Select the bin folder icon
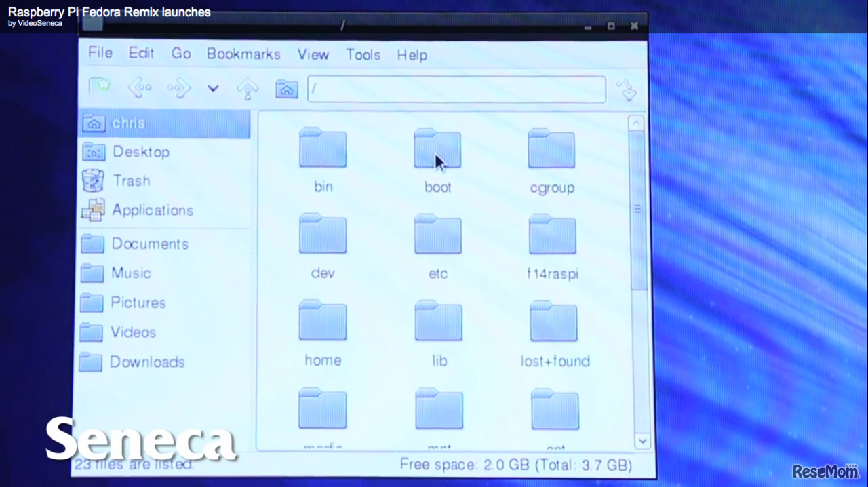This screenshot has height=487, width=868. 323,147
